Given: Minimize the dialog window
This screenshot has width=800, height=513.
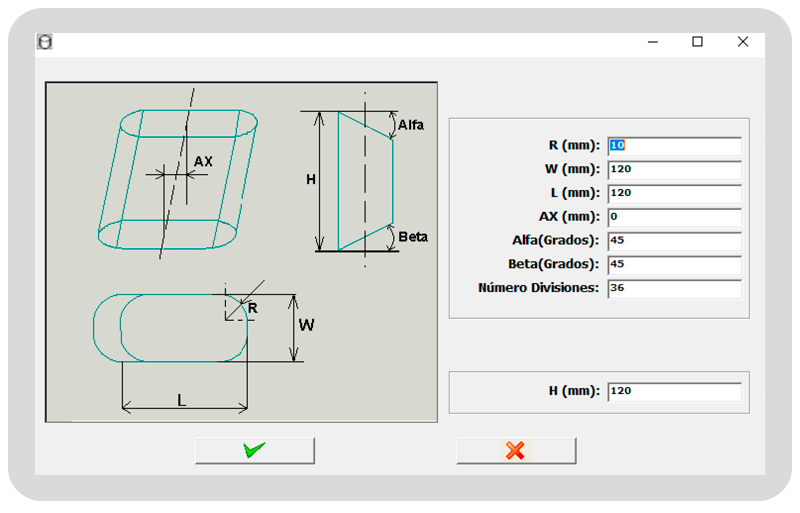Looking at the screenshot, I should tap(652, 42).
